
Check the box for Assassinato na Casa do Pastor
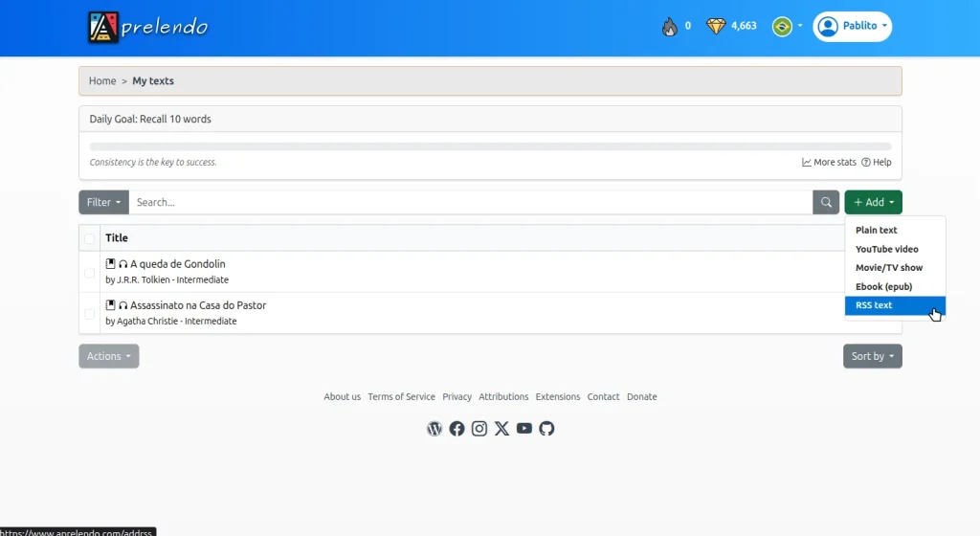pos(90,313)
